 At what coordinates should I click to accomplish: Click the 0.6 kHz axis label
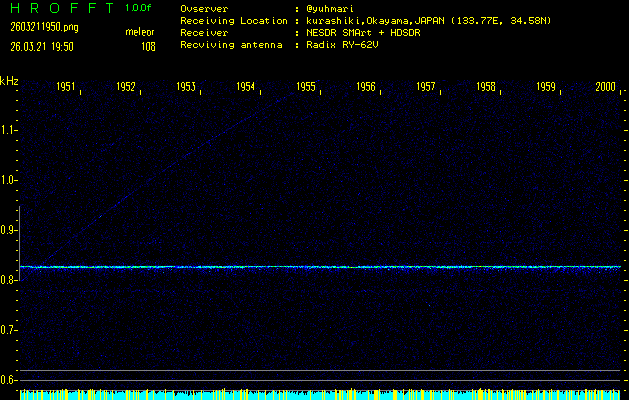pos(9,380)
